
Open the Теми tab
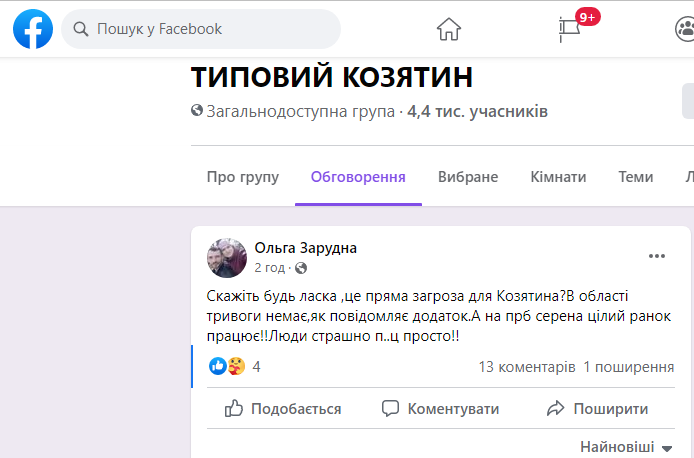(636, 177)
